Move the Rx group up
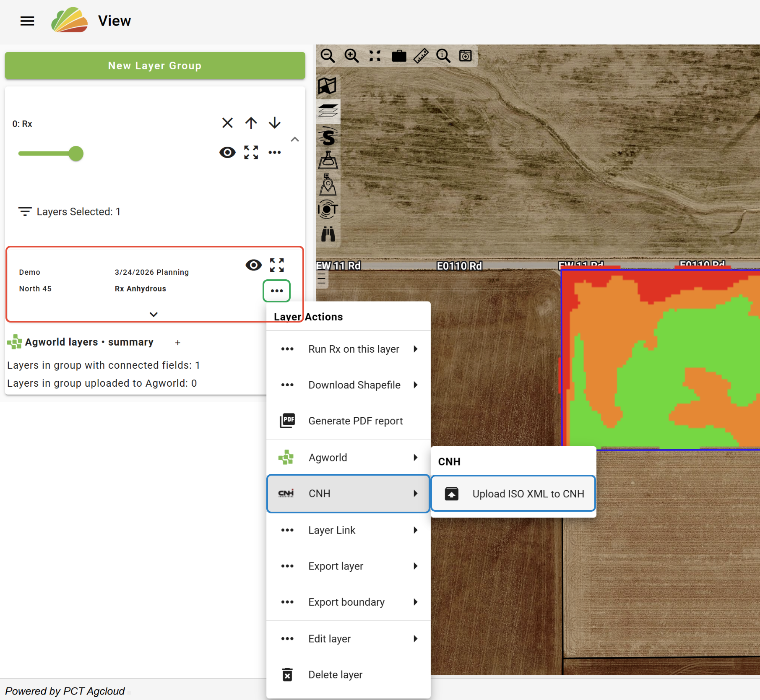The width and height of the screenshot is (760, 700). (x=251, y=123)
